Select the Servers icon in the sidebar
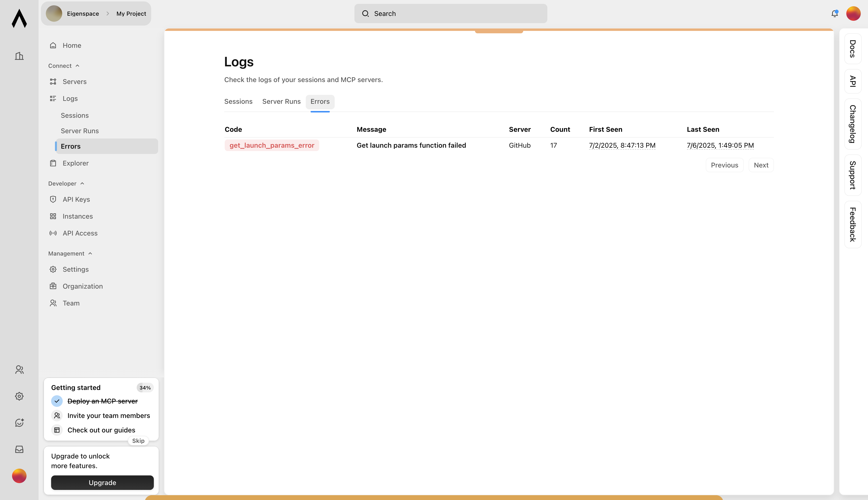This screenshot has width=868, height=500. [x=53, y=81]
